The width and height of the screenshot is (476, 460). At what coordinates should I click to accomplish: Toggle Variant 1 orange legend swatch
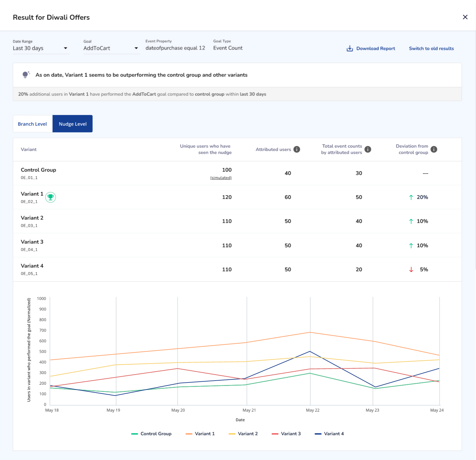coord(189,434)
